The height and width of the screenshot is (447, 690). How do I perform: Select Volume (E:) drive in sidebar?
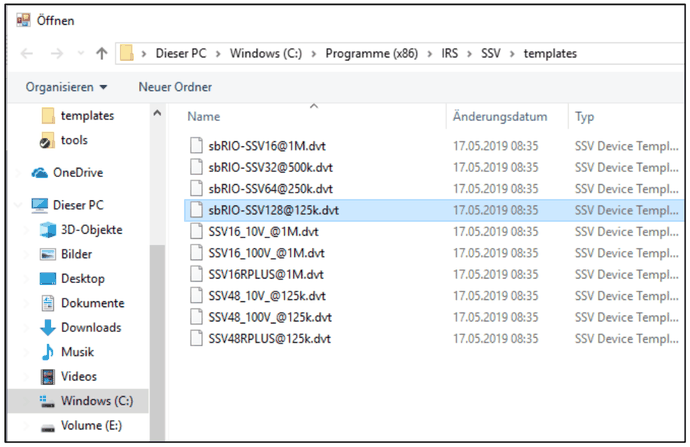91,425
